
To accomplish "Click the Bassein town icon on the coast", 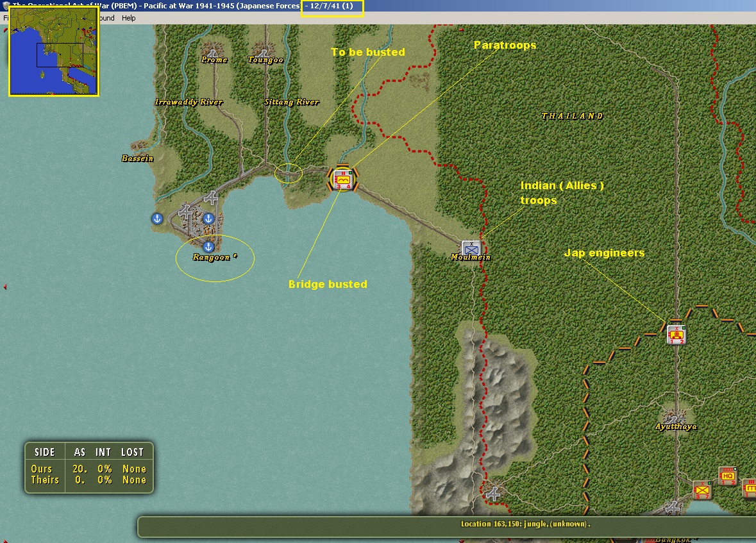I will 140,146.
